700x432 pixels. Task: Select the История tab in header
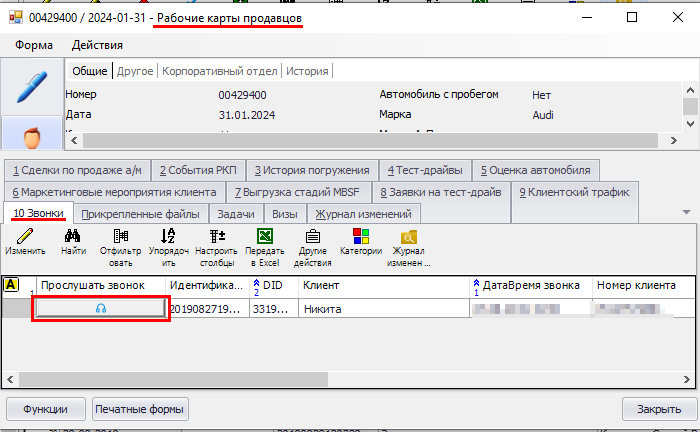coord(307,71)
